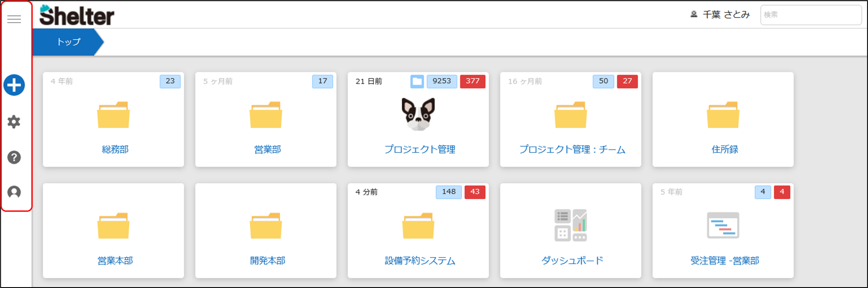868x288 pixels.
Task: Open help via question mark icon
Action: (x=14, y=157)
